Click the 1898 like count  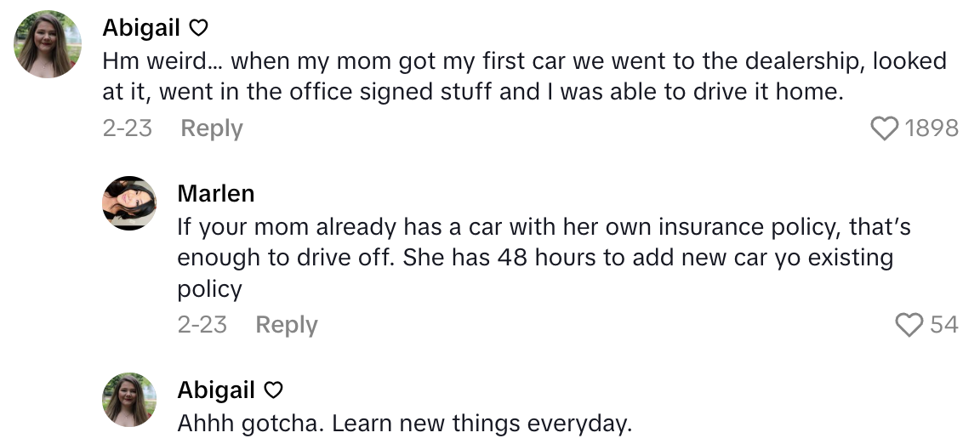932,128
